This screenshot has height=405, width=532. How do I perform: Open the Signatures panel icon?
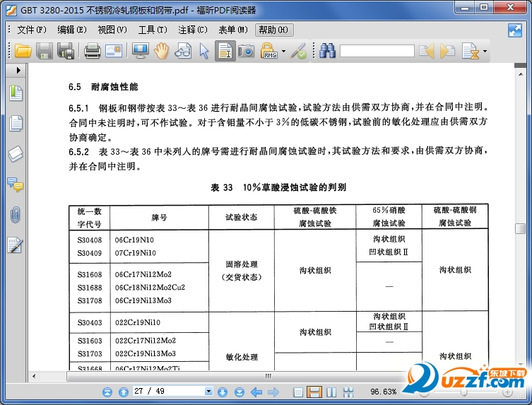click(x=15, y=245)
